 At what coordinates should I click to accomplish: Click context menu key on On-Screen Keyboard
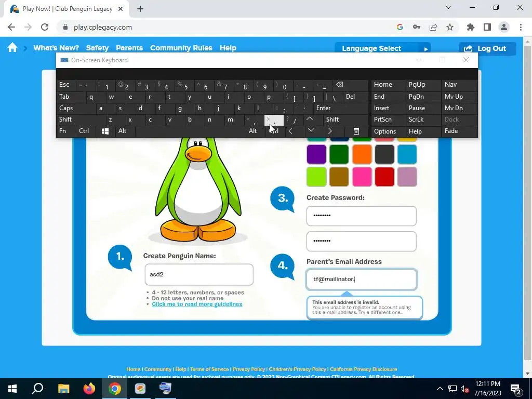(356, 131)
